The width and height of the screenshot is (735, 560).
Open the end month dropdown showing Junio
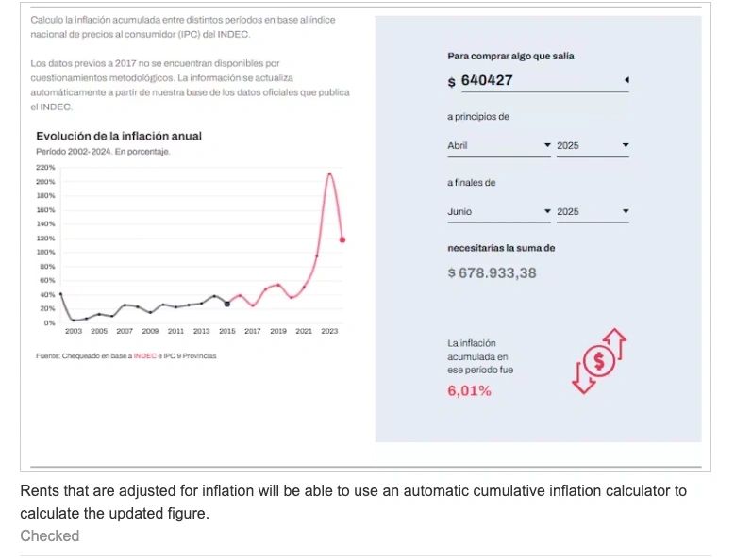[498, 212]
